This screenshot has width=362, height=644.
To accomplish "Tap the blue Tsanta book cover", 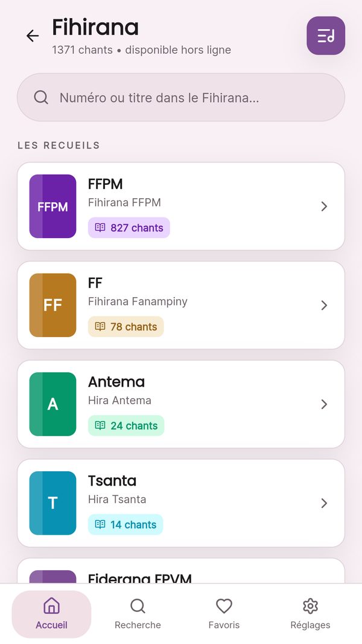I will click(53, 503).
